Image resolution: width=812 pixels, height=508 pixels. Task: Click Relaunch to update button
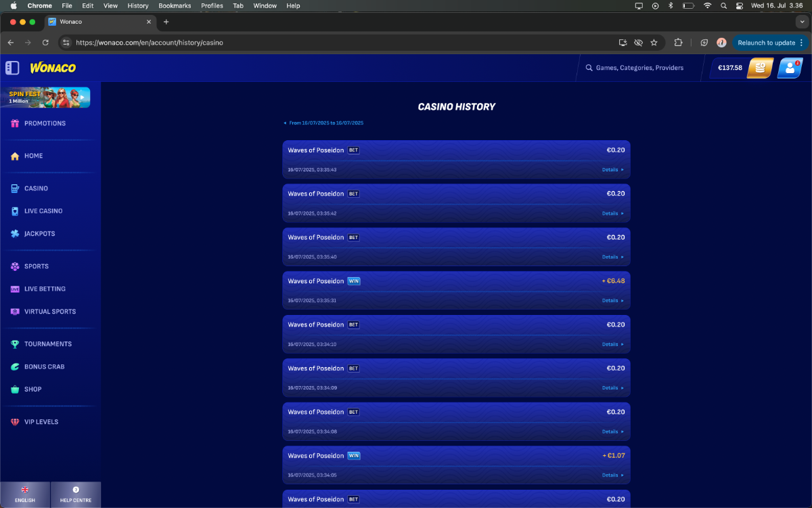pyautogui.click(x=771, y=43)
